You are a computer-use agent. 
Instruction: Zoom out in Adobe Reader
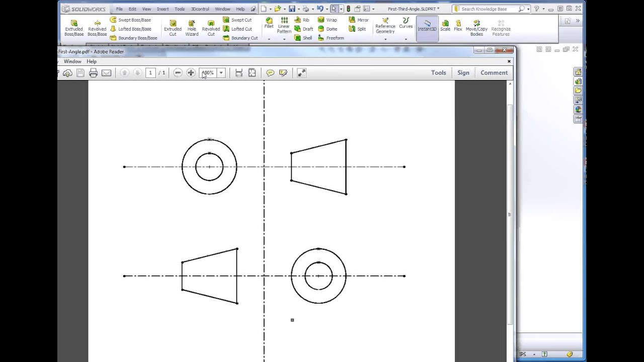pyautogui.click(x=178, y=73)
